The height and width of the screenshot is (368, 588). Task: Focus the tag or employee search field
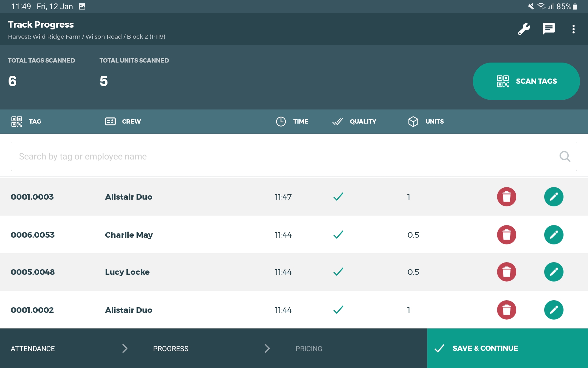point(276,156)
